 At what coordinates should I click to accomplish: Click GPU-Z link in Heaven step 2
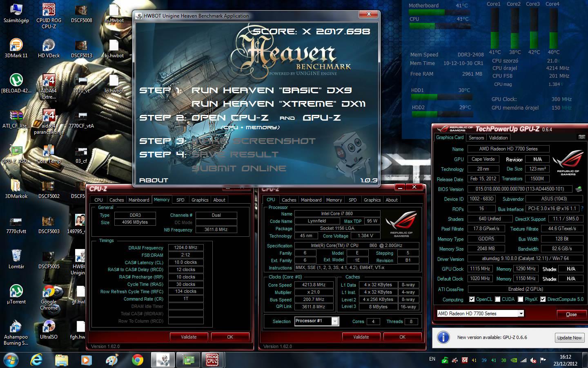click(x=322, y=118)
